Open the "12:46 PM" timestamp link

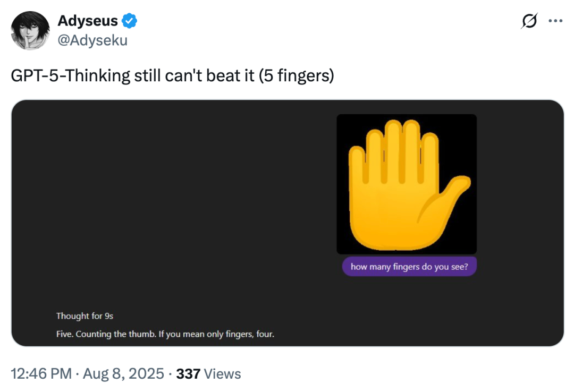[41, 374]
